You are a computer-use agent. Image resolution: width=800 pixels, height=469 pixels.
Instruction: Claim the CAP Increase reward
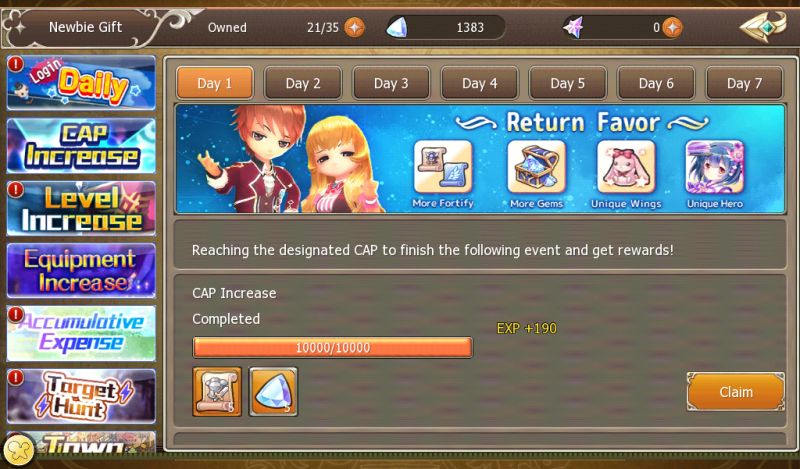[x=736, y=392]
